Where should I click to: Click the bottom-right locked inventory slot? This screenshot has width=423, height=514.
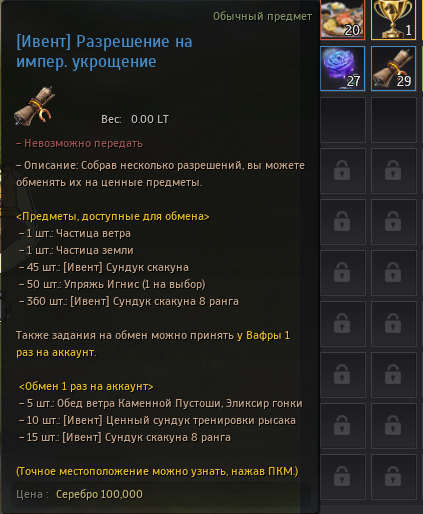tap(394, 477)
